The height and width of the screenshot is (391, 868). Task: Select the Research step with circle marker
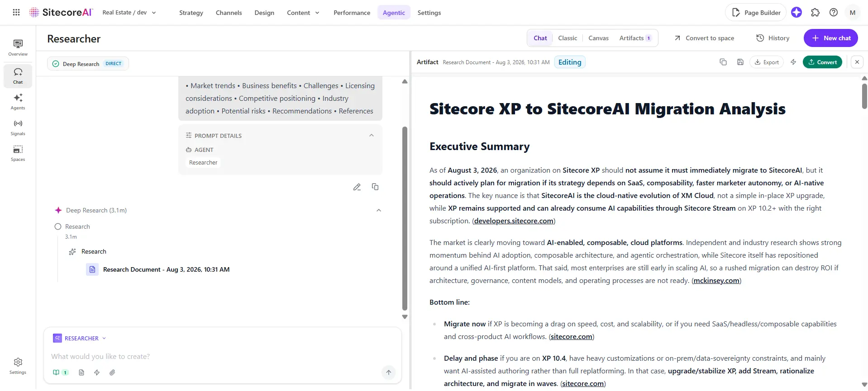click(x=72, y=226)
